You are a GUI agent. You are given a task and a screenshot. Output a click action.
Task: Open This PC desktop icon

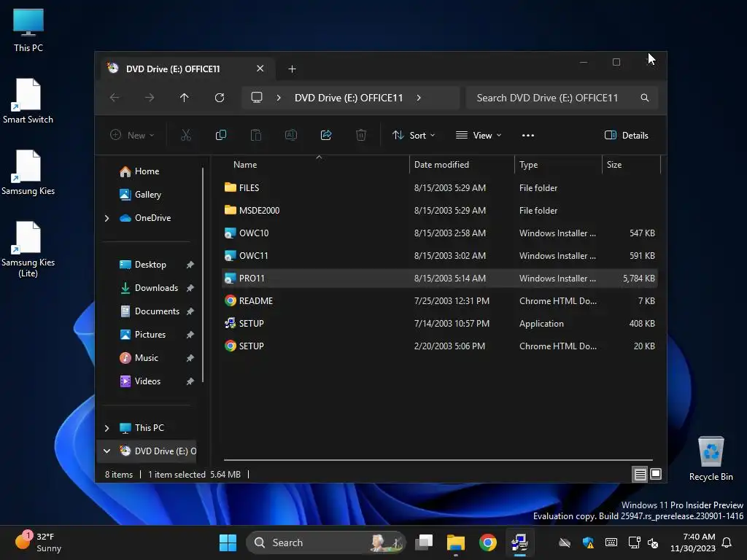[28, 30]
